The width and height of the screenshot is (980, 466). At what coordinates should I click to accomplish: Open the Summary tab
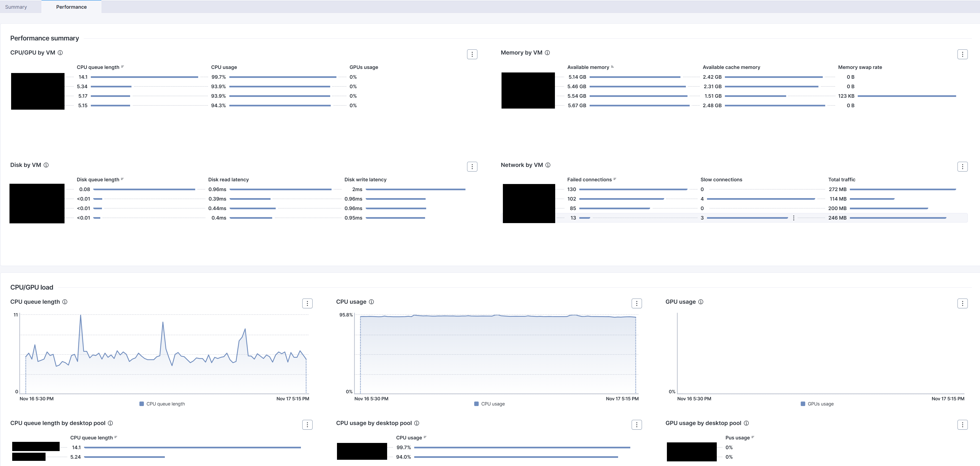(x=16, y=7)
